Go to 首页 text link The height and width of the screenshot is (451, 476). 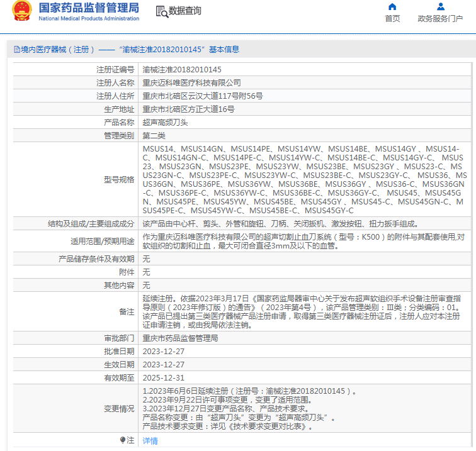[x=392, y=19]
